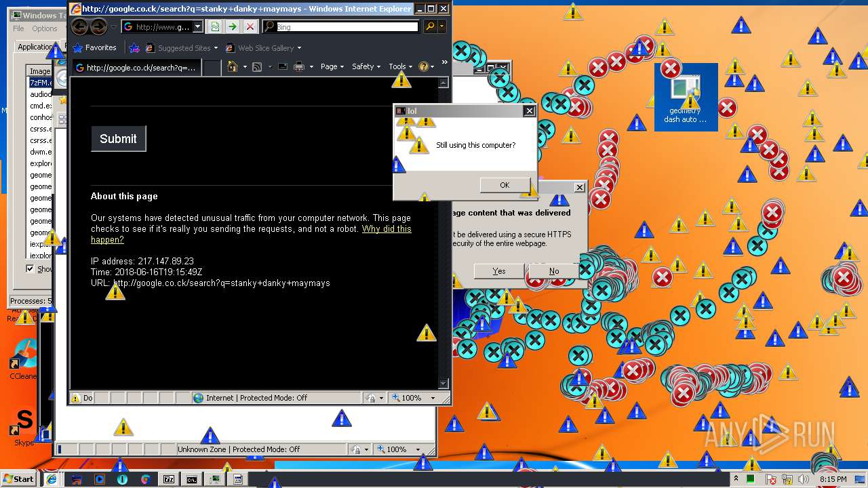Click No in security warning dialog
Viewport: 868px width, 488px height.
(554, 271)
